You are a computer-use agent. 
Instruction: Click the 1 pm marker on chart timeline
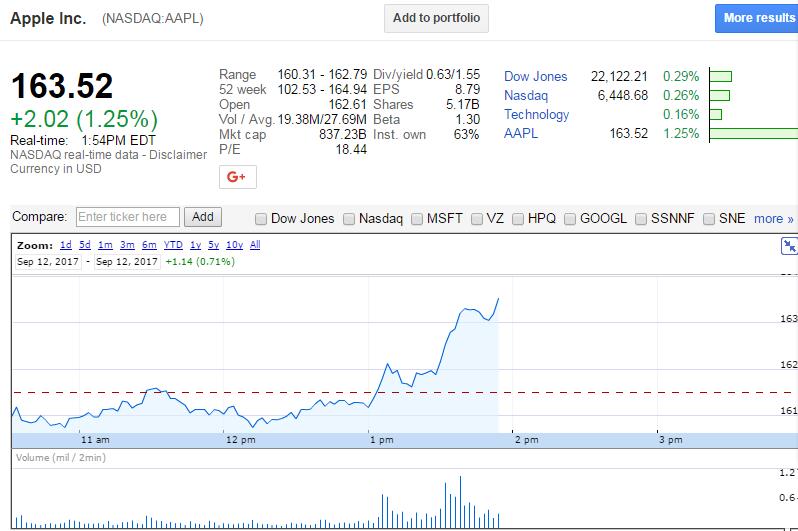click(382, 440)
